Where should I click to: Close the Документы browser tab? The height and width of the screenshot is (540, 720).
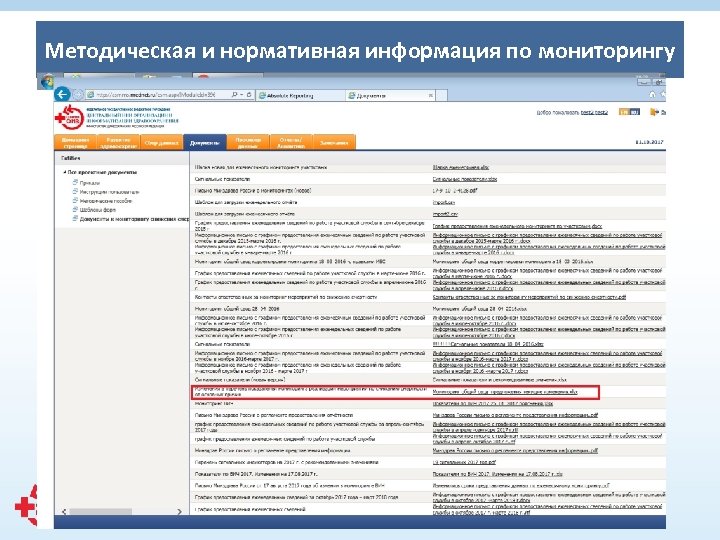click(x=431, y=96)
